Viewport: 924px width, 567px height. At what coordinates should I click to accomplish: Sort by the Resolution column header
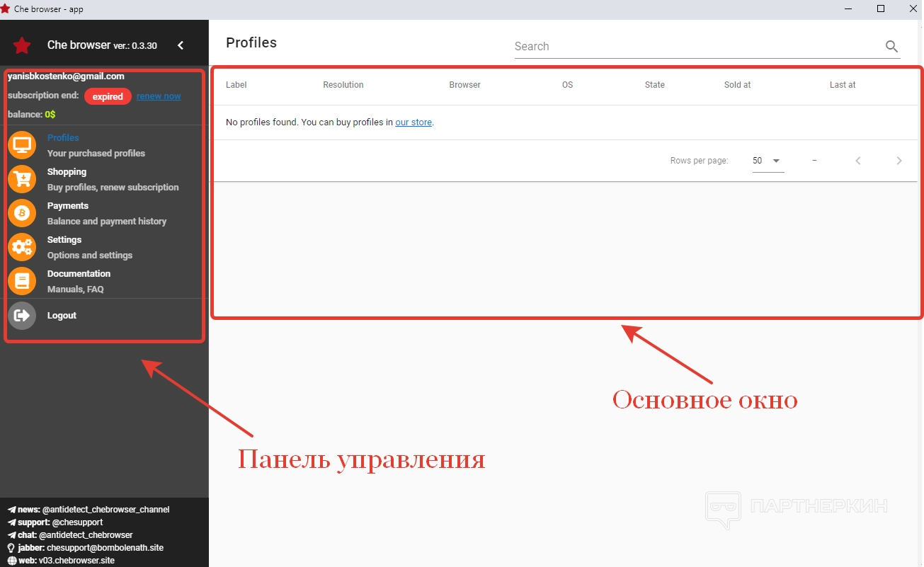coord(343,85)
